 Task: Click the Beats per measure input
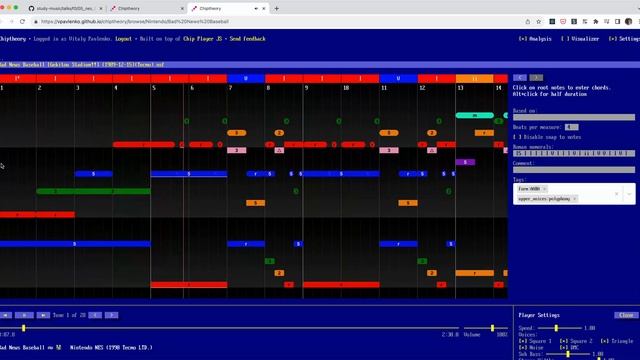[571, 127]
